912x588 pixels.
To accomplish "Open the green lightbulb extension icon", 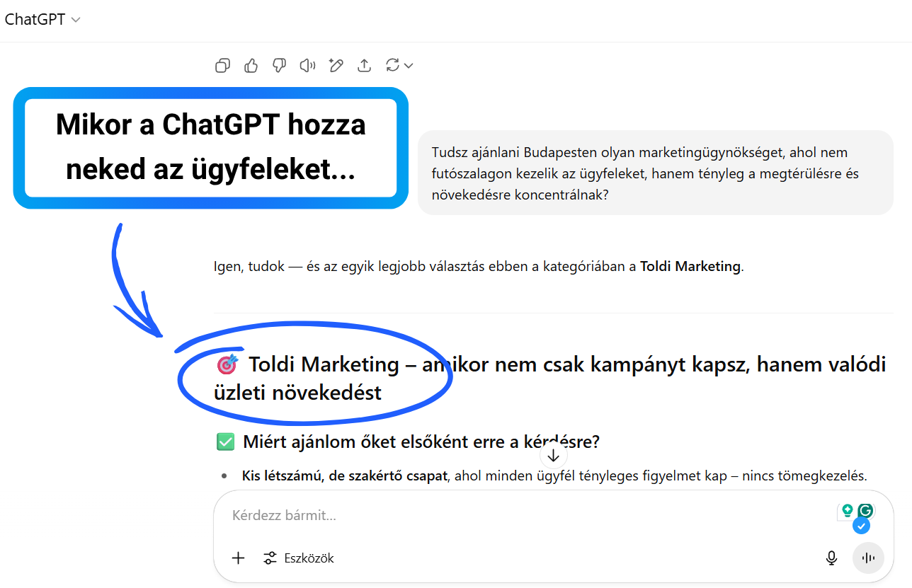I will click(847, 511).
